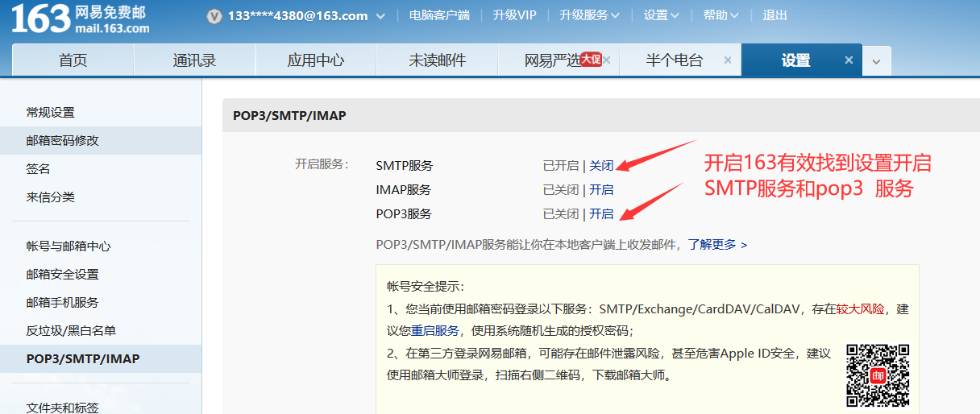980x414 pixels.
Task: Click the SMTP服务 label text
Action: [x=405, y=166]
